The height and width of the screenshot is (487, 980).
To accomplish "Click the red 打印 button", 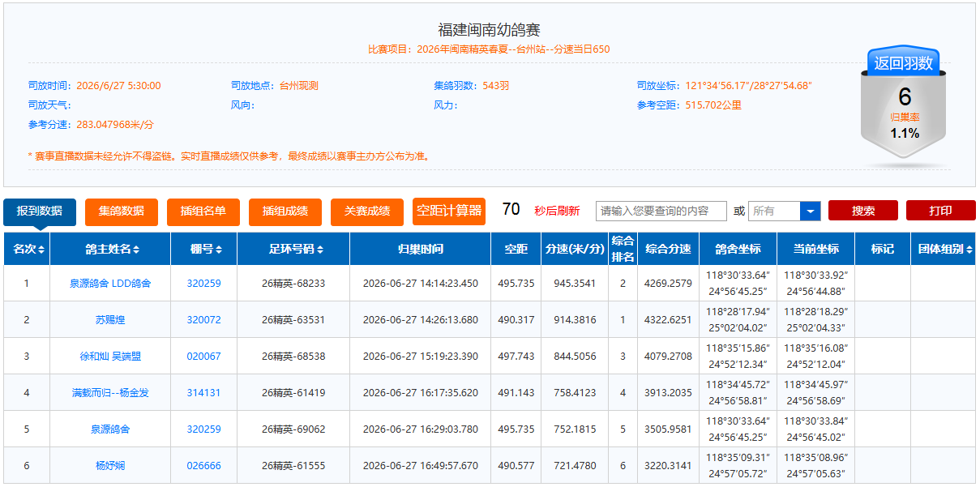I will (x=941, y=211).
